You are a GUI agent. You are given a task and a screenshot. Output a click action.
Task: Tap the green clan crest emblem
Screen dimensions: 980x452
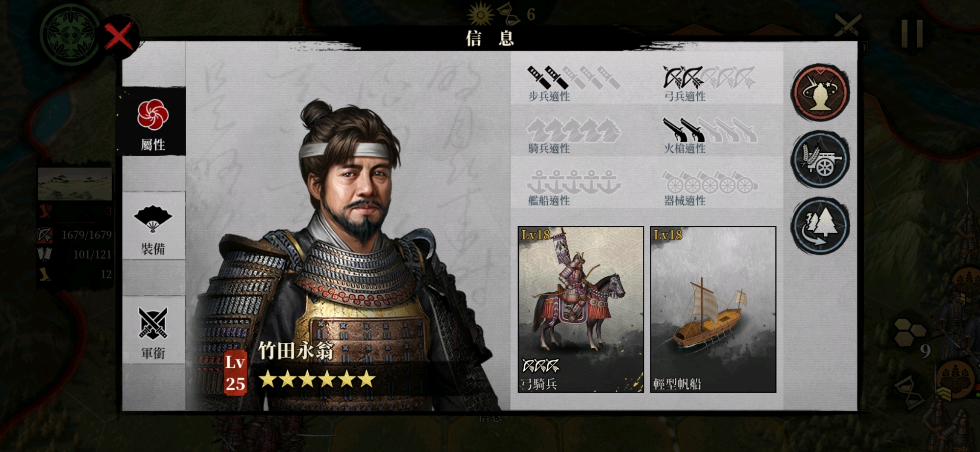(70, 34)
